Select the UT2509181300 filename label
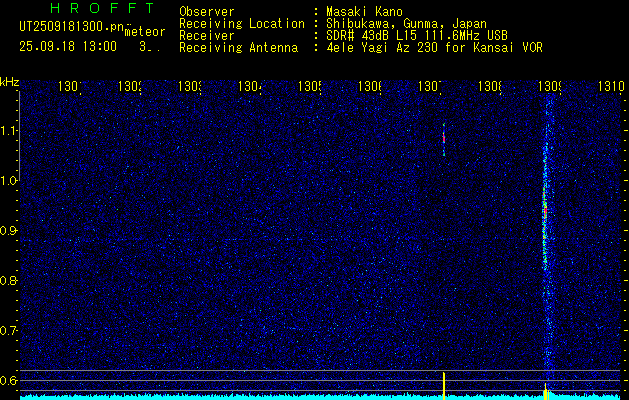 70,27
